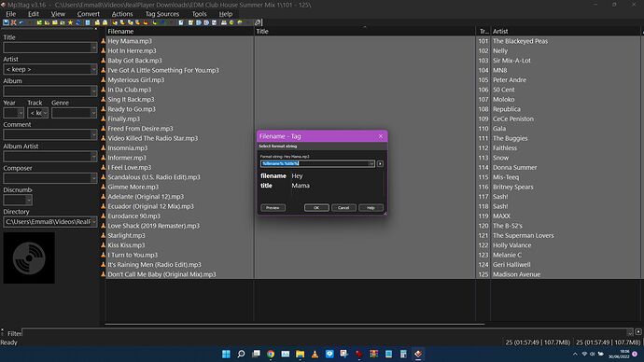This screenshot has height=362, width=644.
Task: Sort list by Artist column header
Action: point(566,31)
